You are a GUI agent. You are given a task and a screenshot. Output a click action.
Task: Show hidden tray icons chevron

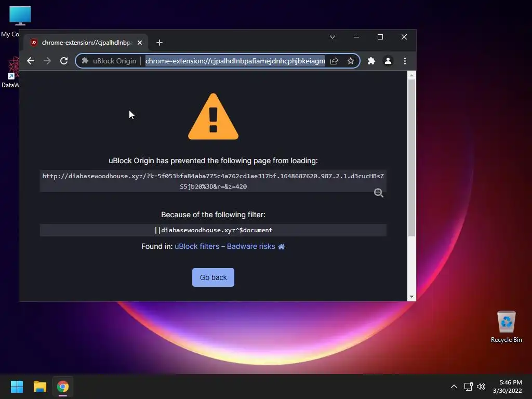coord(454,387)
